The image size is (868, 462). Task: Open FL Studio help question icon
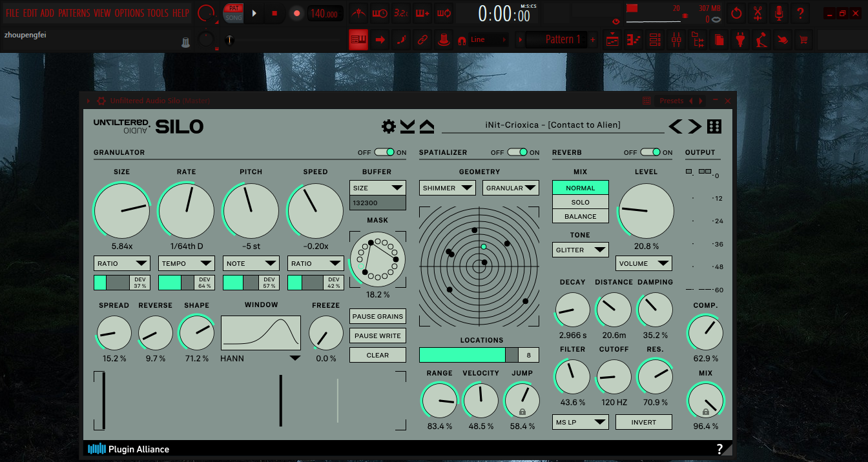800,12
